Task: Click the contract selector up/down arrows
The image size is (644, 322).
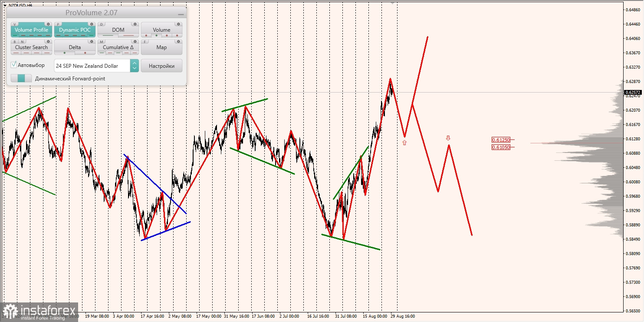Action: pos(135,66)
